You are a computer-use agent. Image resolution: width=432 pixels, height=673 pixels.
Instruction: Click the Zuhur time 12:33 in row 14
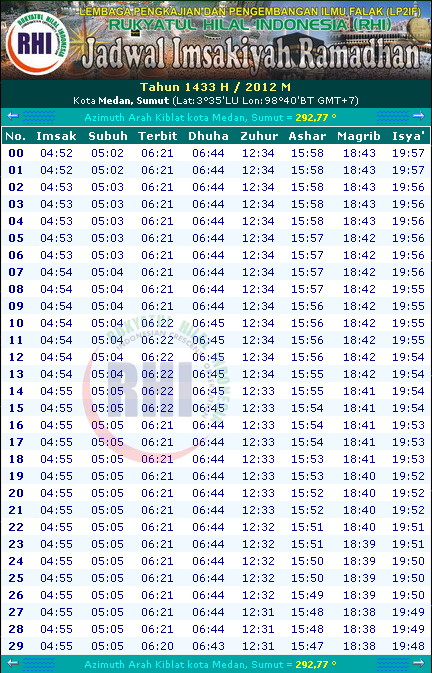pos(258,391)
